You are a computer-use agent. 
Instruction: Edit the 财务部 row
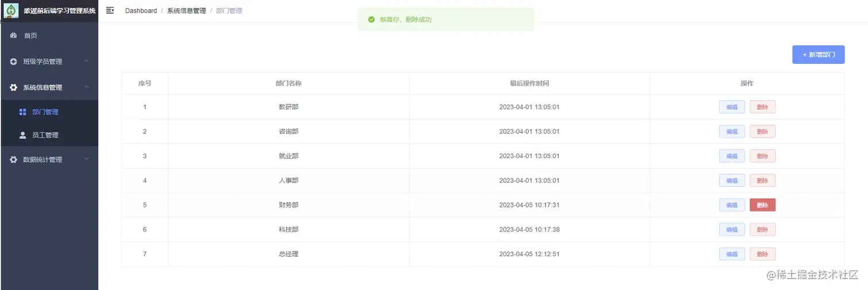pyautogui.click(x=732, y=205)
